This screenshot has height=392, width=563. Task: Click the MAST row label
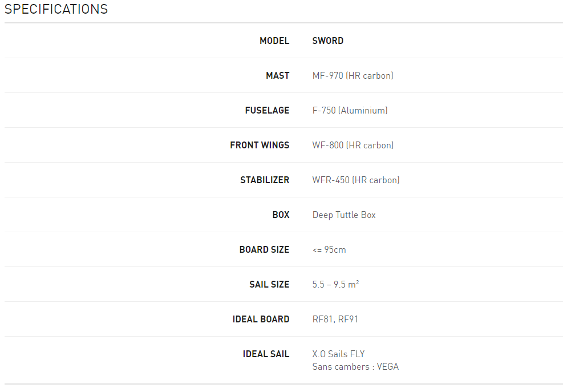point(277,76)
